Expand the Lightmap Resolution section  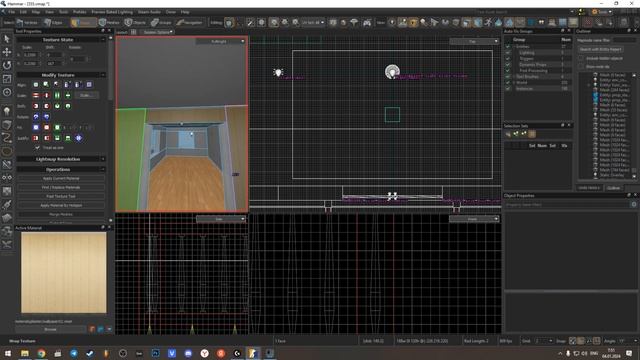[x=102, y=159]
